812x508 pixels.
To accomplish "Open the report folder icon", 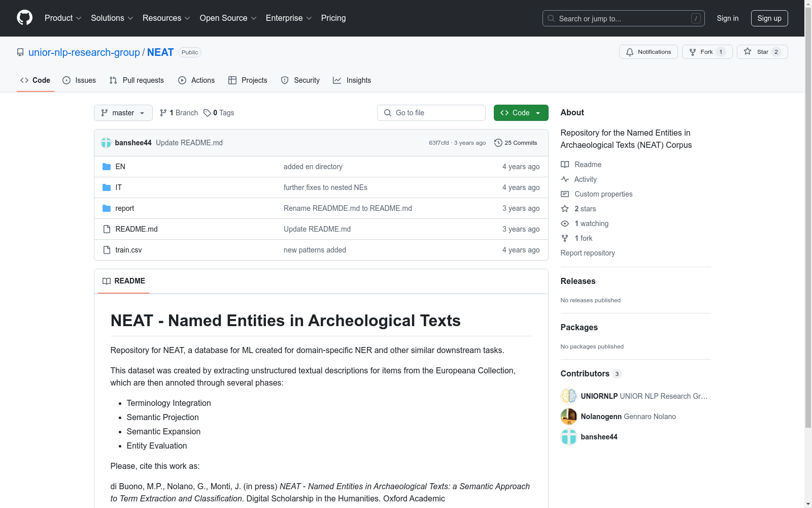I will (x=107, y=208).
